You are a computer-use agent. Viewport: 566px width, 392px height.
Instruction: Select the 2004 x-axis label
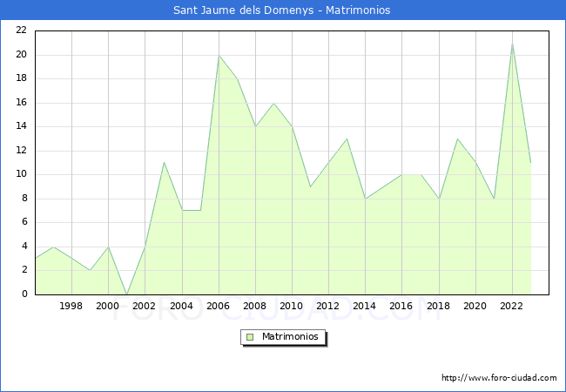coord(181,306)
